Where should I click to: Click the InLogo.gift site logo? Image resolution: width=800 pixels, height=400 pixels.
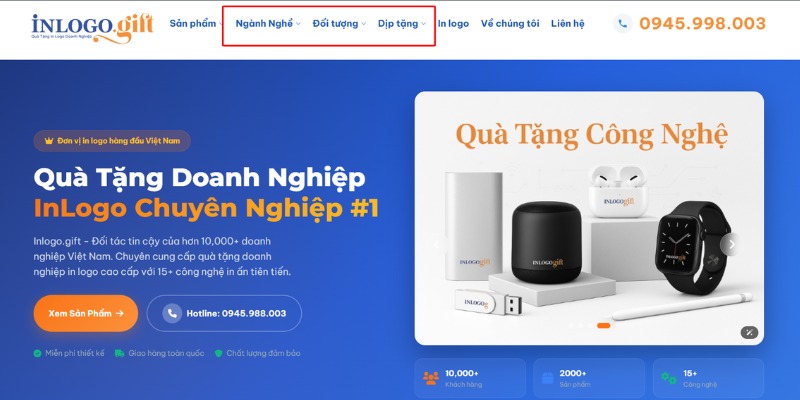coord(92,28)
